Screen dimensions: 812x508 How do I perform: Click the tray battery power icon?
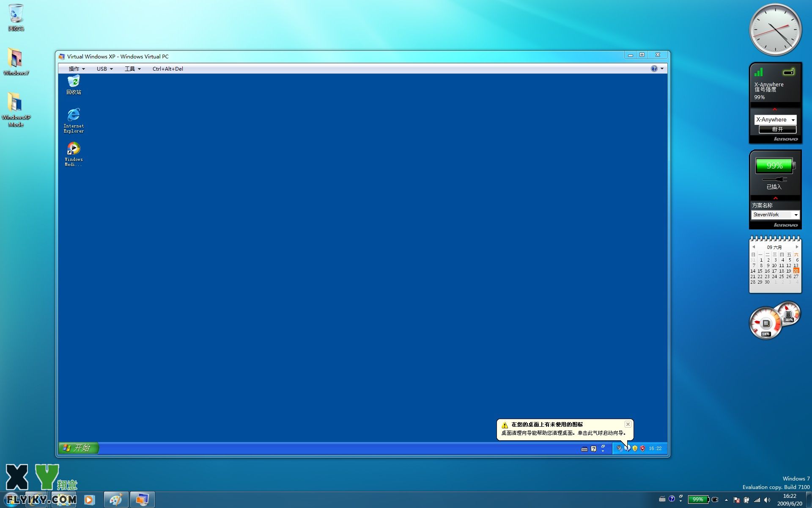pos(746,500)
